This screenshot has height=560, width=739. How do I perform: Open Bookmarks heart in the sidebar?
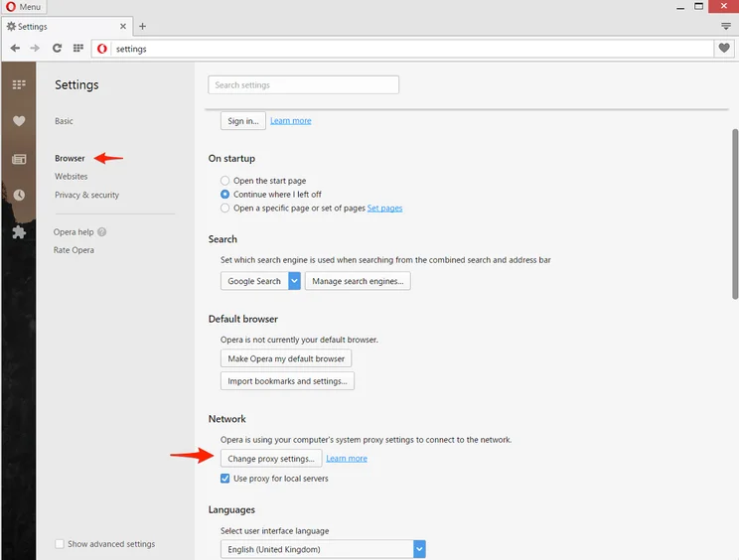[x=19, y=121]
